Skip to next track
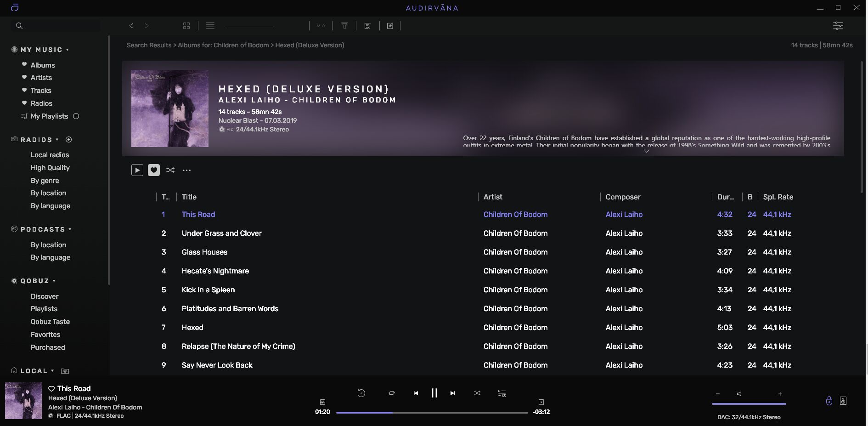The height and width of the screenshot is (426, 868). (452, 393)
